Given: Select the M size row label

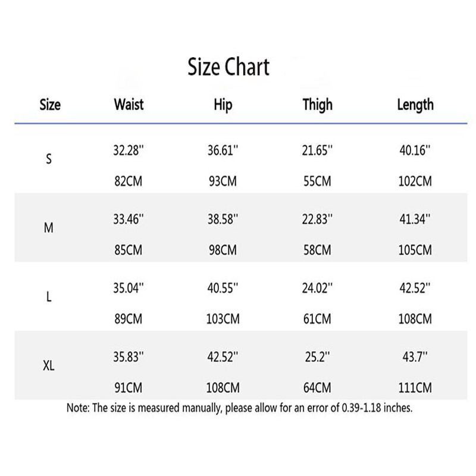Looking at the screenshot, I should point(49,228).
